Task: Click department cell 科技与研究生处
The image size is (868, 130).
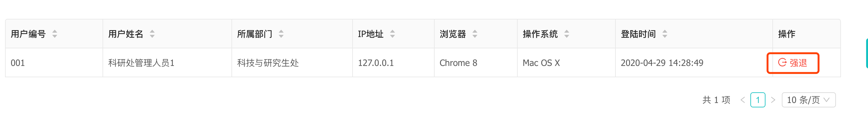Action: coord(292,63)
